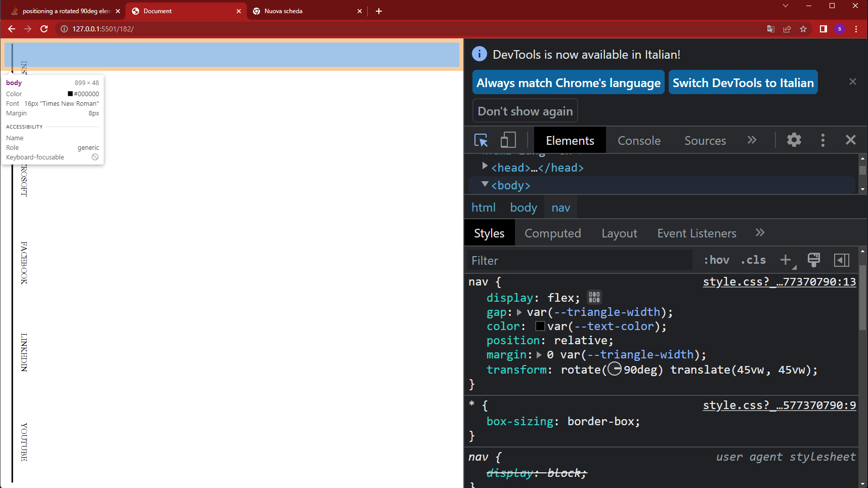
Task: Open the rotate angle picker
Action: pyautogui.click(x=615, y=369)
